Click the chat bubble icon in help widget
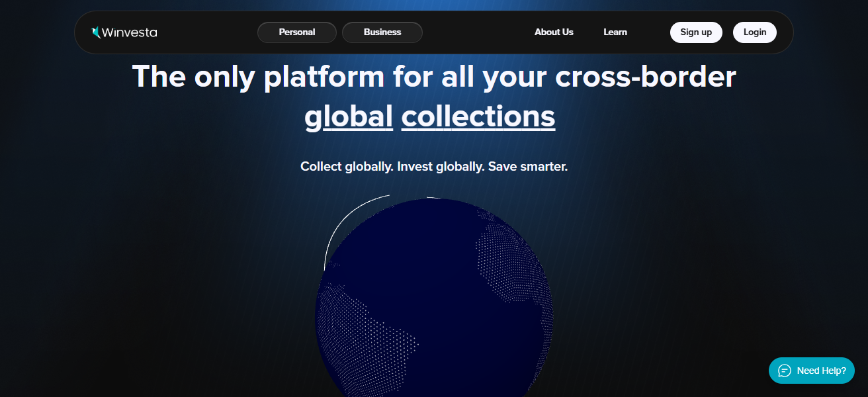Screen dimensions: 868x397 [x=785, y=371]
